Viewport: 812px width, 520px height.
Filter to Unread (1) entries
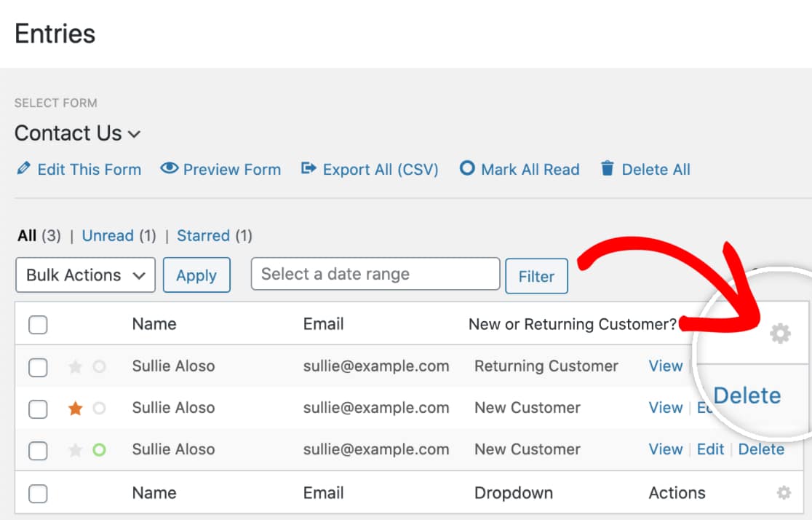(119, 236)
